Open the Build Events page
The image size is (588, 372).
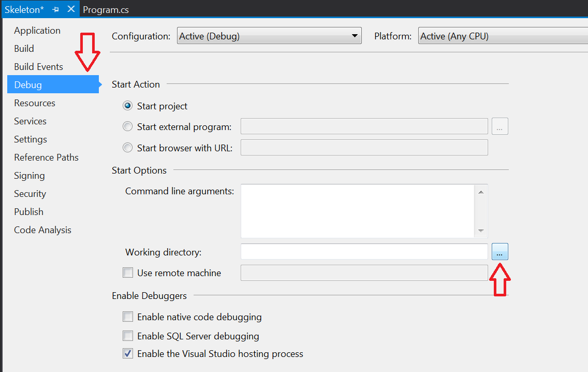click(39, 67)
